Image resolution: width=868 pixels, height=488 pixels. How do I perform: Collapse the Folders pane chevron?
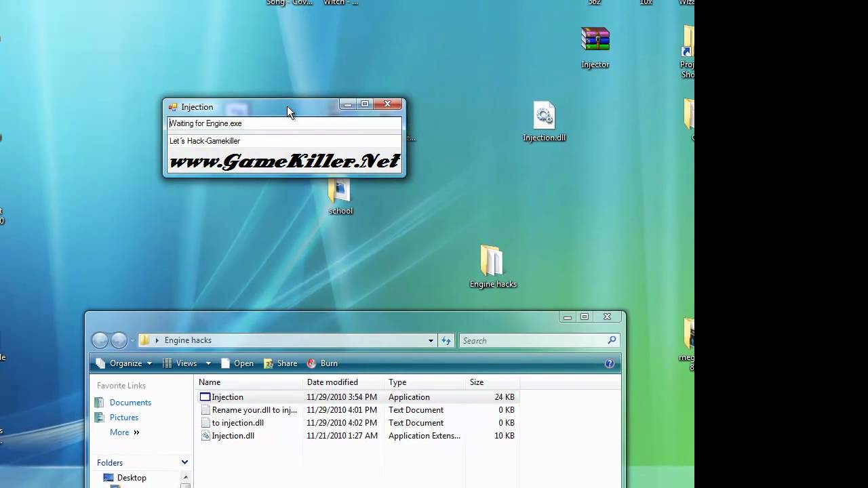[184, 462]
